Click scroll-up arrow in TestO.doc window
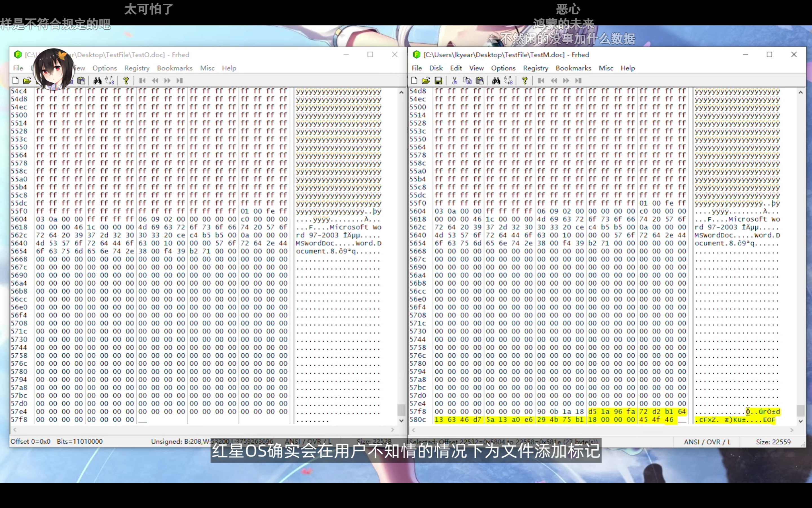The width and height of the screenshot is (812, 508). click(x=401, y=92)
